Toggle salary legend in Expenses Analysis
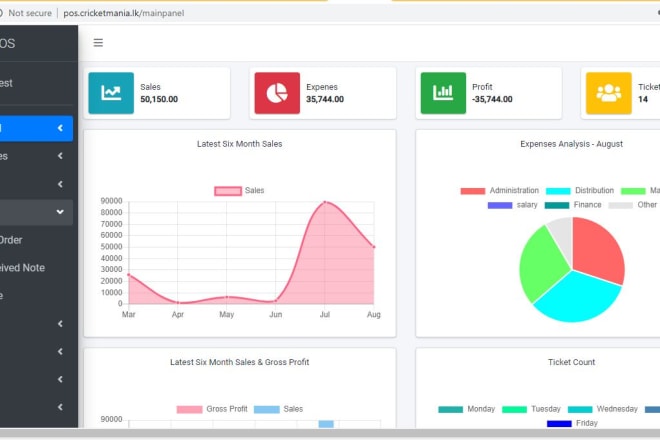This screenshot has height=440, width=660. click(x=513, y=205)
